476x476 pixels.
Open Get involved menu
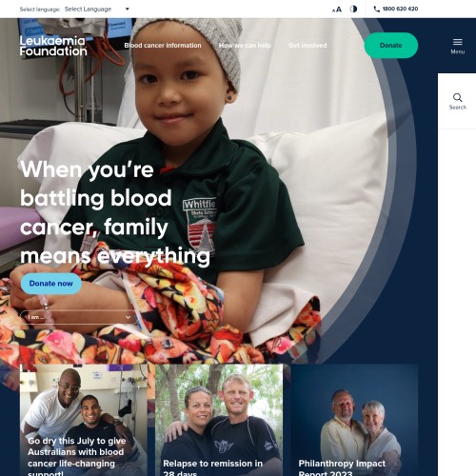click(307, 46)
